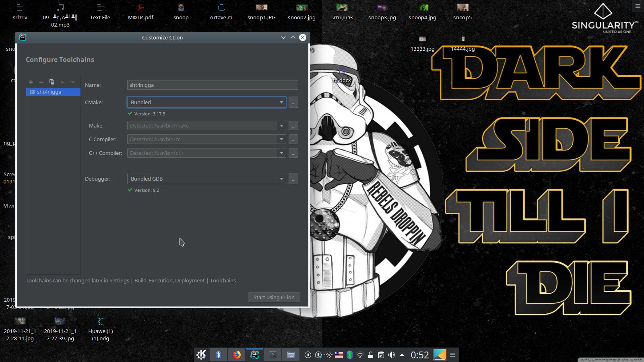Browse for C++ Compiler executable
Screen dimensions: 644x362
click(293, 153)
